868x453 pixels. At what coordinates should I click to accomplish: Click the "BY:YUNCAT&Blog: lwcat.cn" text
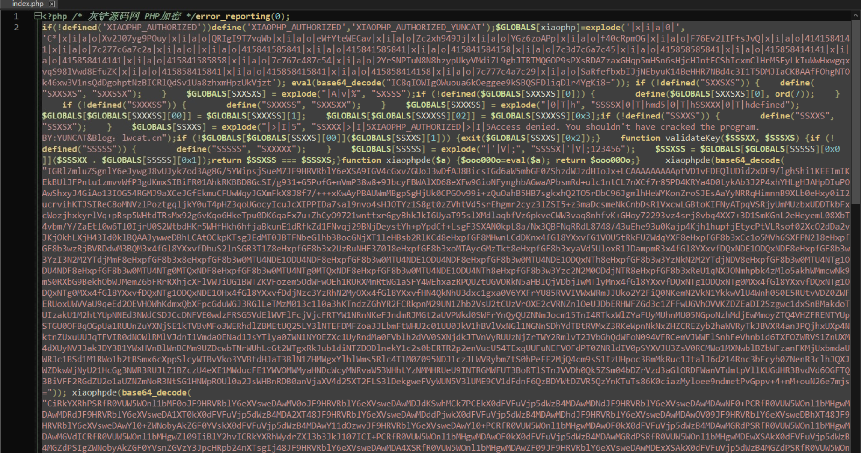click(102, 138)
